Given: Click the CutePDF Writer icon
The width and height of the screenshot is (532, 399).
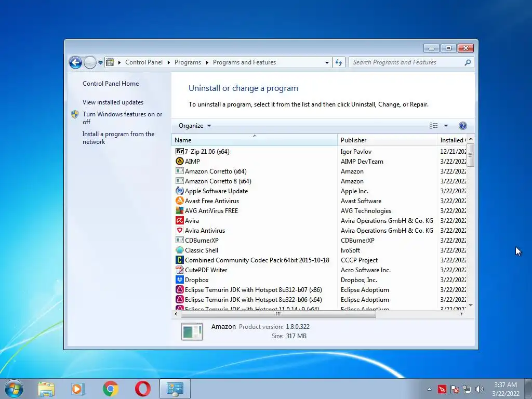Looking at the screenshot, I should pyautogui.click(x=179, y=270).
